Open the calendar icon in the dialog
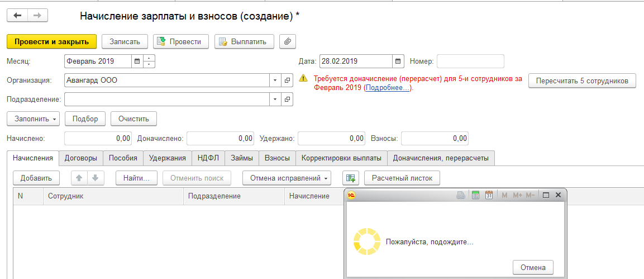 tap(489, 196)
